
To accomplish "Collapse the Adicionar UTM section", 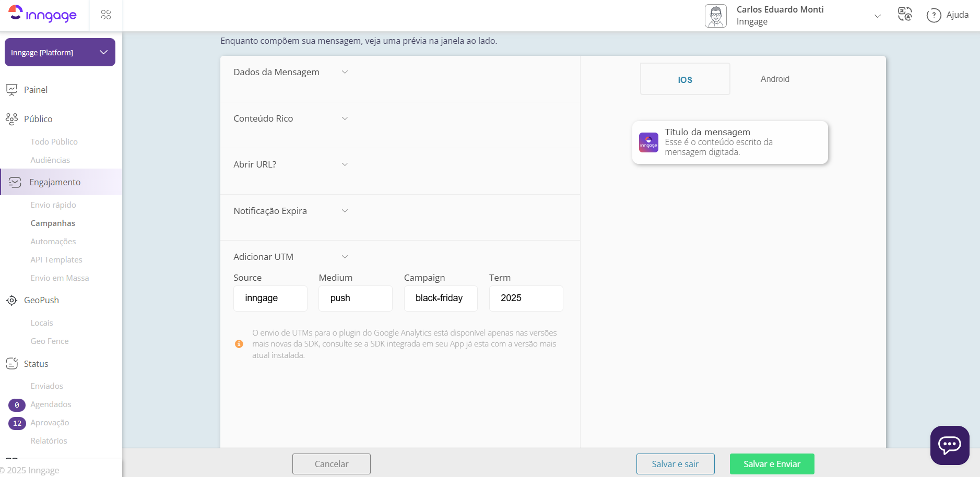I will 345,257.
